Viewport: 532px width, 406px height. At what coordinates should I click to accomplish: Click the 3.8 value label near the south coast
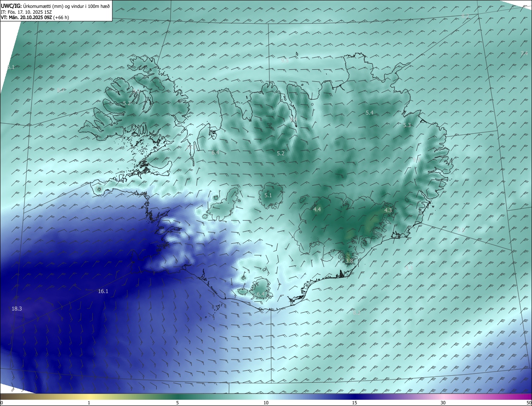click(349, 261)
